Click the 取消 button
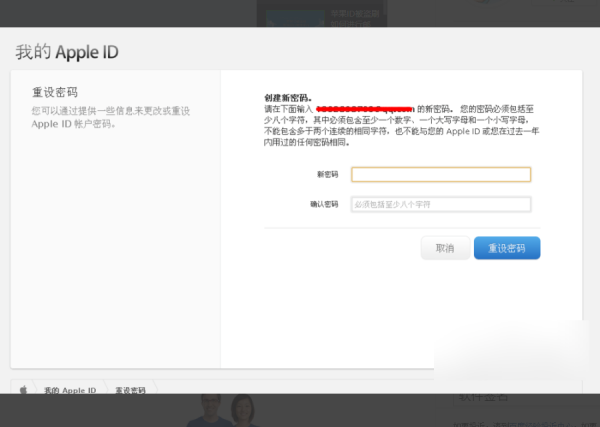This screenshot has width=600, height=427. click(x=445, y=248)
